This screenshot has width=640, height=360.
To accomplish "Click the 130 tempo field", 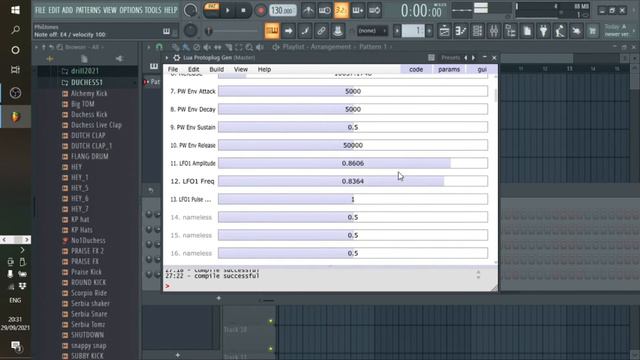I will pos(282,11).
